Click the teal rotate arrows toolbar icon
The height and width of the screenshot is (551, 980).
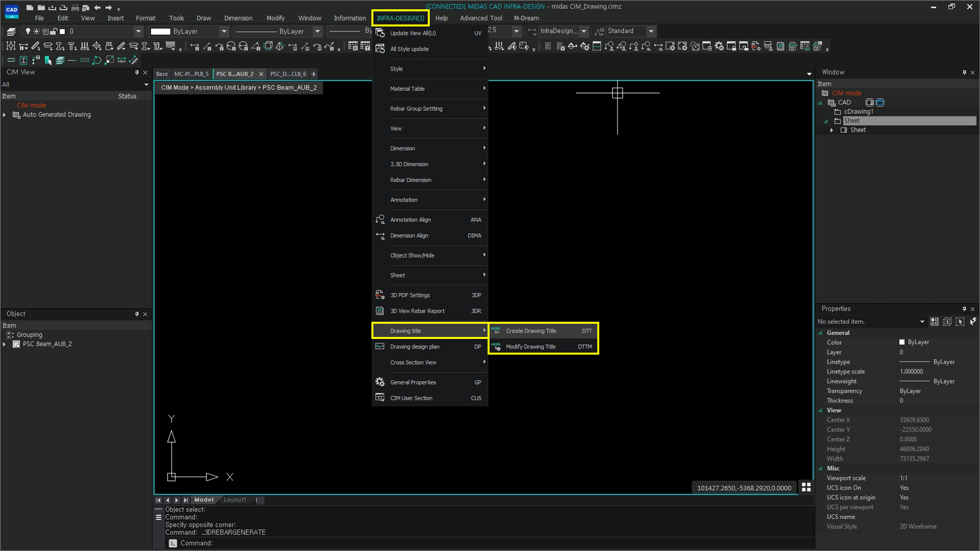click(x=97, y=60)
